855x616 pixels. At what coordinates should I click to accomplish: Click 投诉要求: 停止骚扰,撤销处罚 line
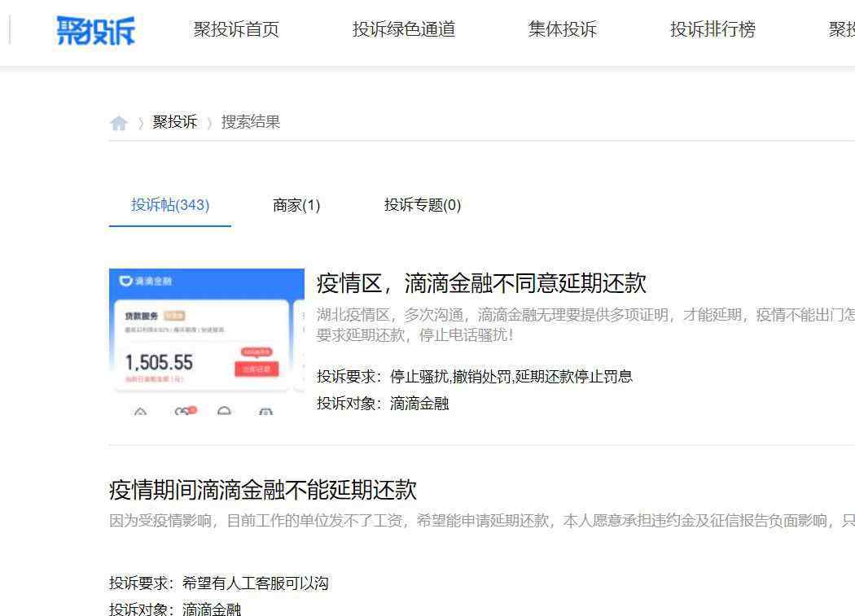coord(474,376)
